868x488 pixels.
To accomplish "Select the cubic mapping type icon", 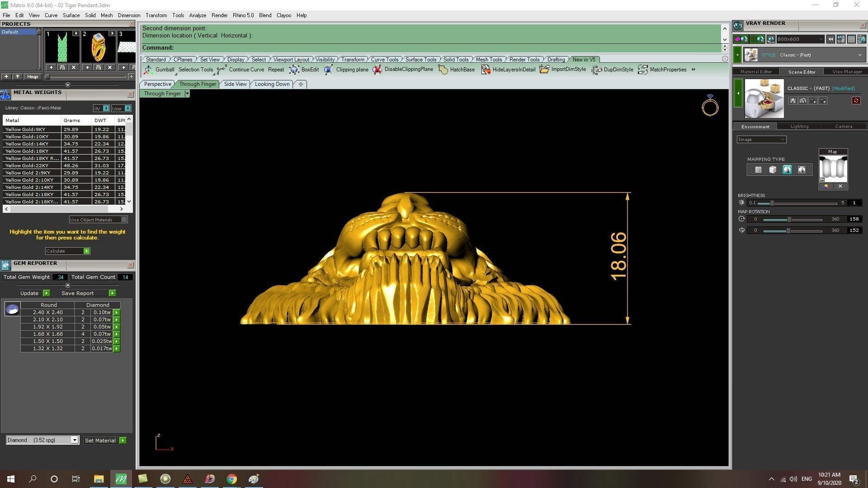I will click(773, 170).
